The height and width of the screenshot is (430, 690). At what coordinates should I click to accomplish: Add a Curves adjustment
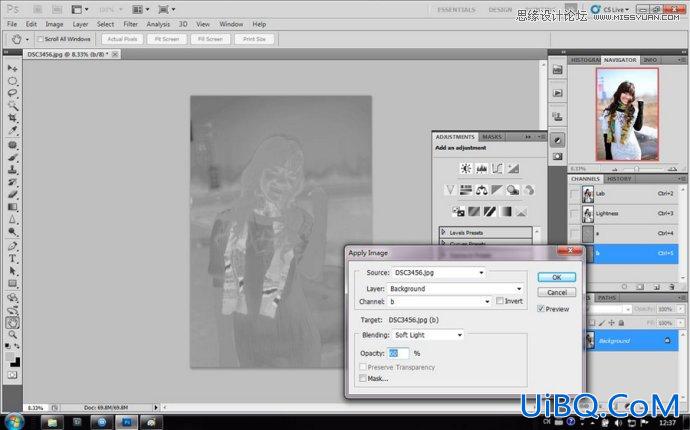tap(497, 168)
